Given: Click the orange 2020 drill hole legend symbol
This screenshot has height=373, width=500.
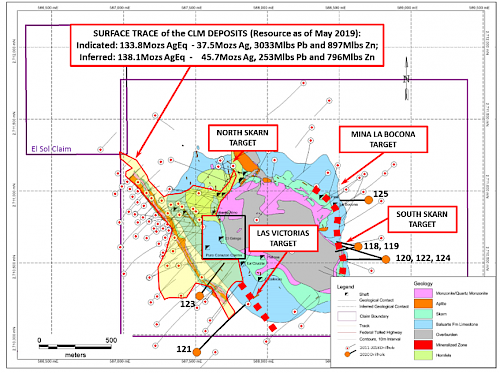Looking at the screenshot, I should click(347, 354).
